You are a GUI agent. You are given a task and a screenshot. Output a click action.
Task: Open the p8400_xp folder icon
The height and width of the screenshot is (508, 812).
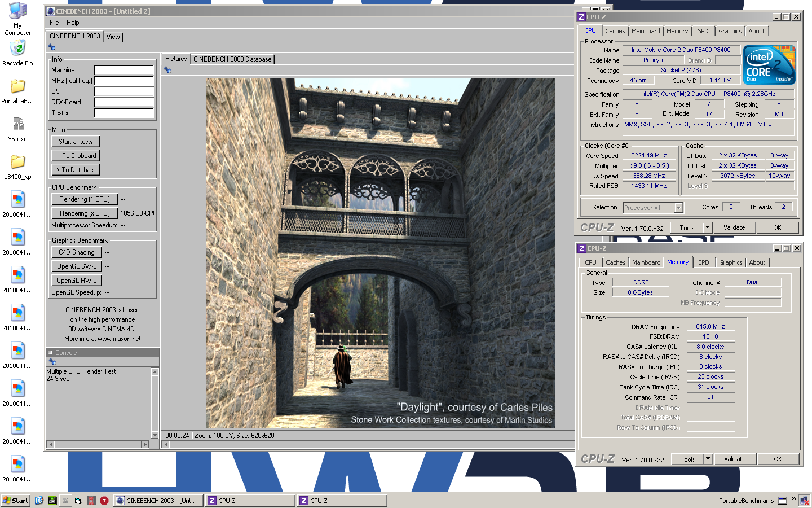pos(17,167)
